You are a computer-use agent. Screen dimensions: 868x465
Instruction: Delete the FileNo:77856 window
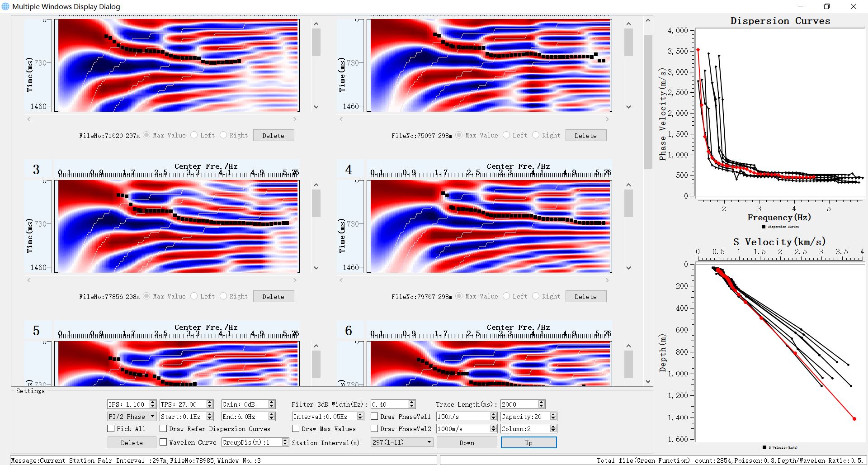273,296
